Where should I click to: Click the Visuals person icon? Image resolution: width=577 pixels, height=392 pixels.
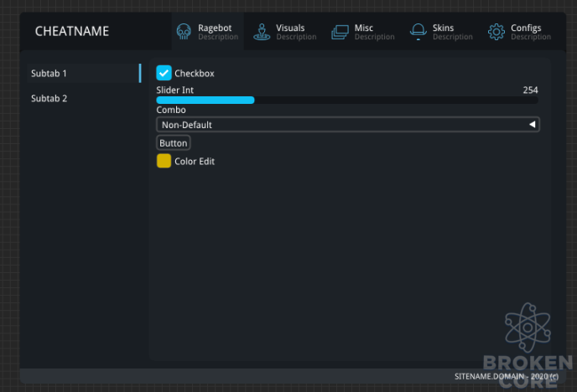coord(262,32)
